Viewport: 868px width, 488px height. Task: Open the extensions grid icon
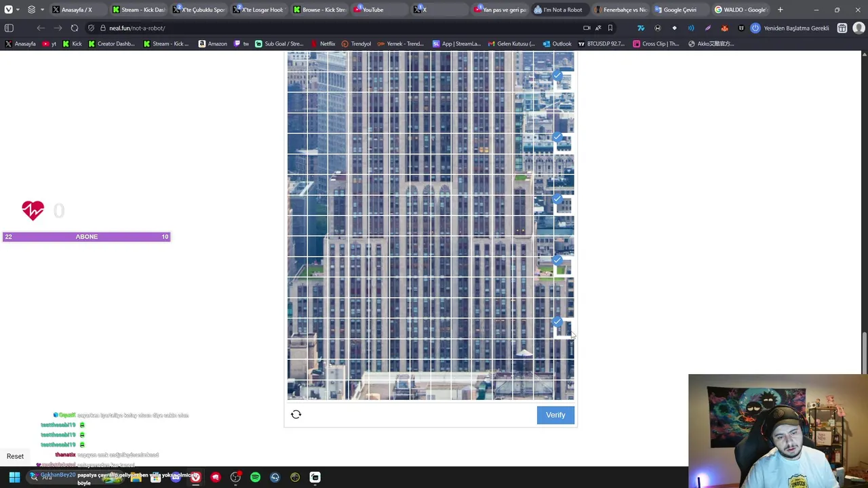click(842, 28)
